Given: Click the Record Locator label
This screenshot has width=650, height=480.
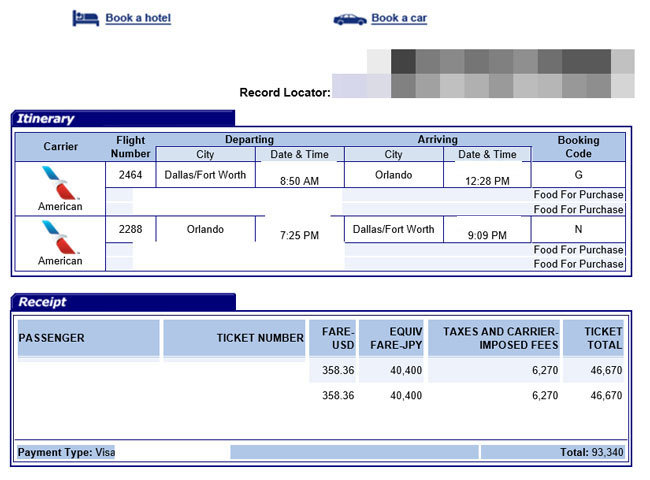Looking at the screenshot, I should click(x=284, y=93).
